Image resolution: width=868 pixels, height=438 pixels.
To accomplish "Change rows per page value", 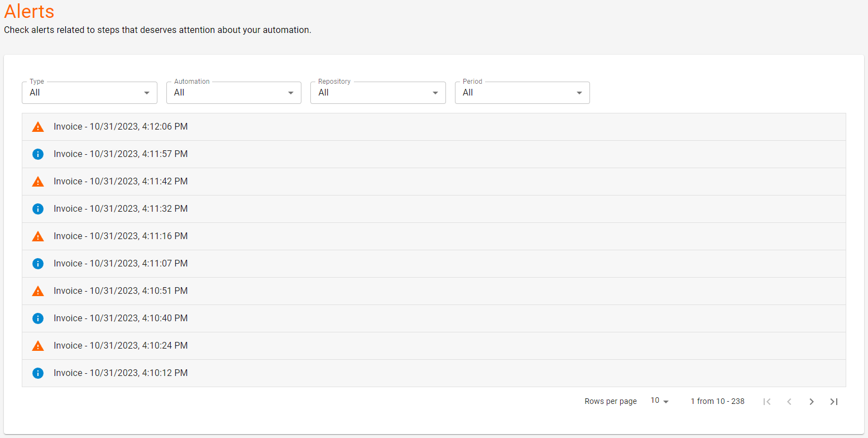I will point(659,401).
